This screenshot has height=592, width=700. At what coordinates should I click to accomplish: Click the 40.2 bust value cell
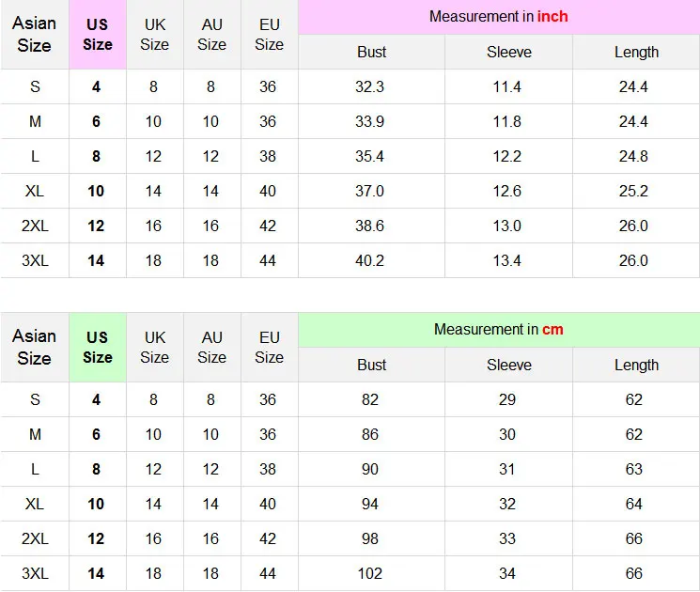[x=370, y=260]
